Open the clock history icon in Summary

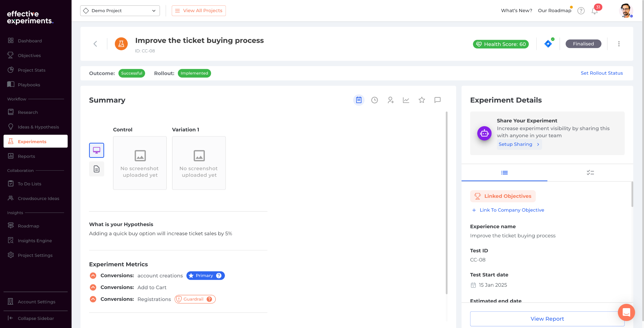(x=375, y=100)
